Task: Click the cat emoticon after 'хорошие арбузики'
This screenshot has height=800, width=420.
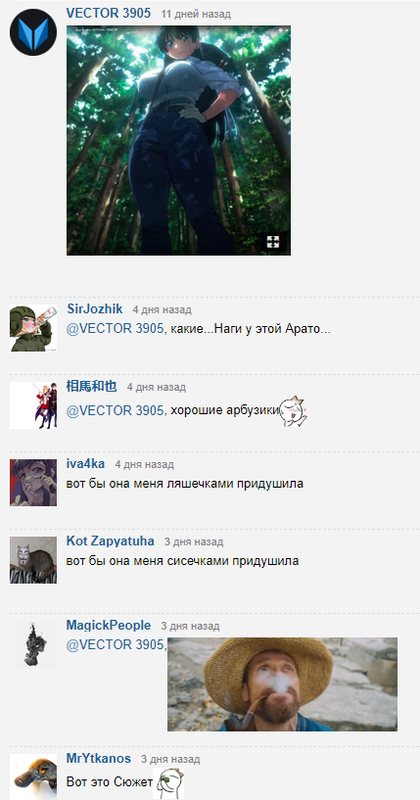Action: (x=293, y=411)
